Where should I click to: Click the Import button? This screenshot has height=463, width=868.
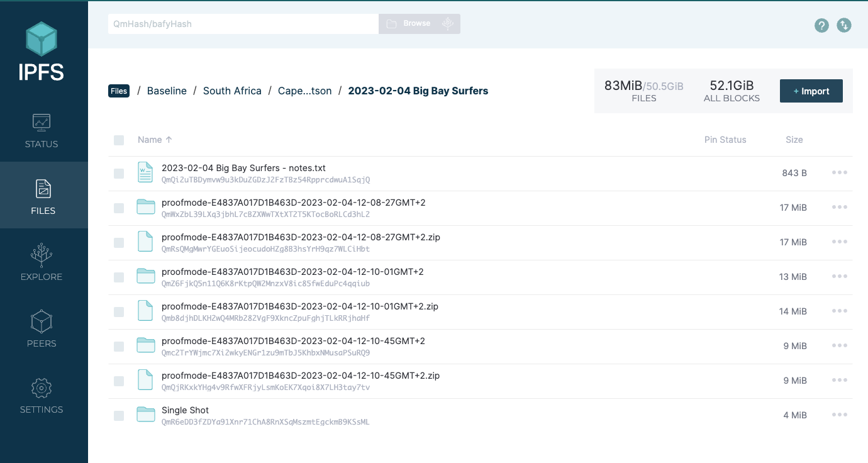(x=811, y=91)
